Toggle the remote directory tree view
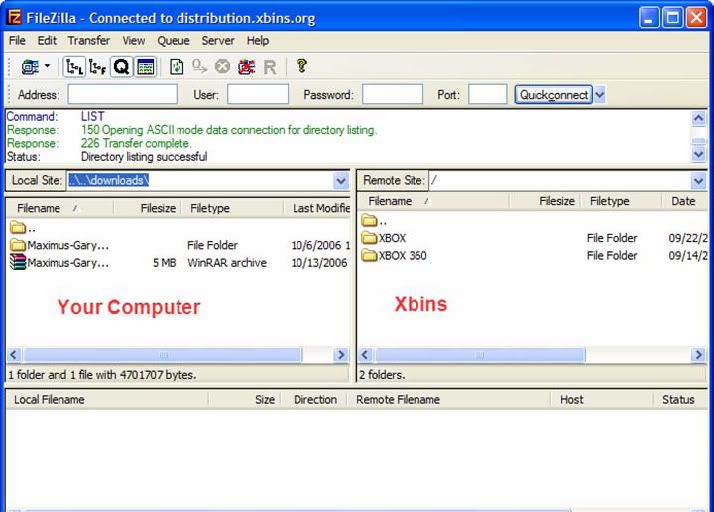The image size is (714, 512). click(97, 67)
